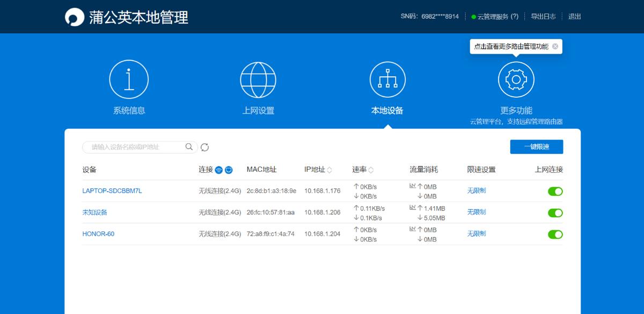Click the magnifier icon in the search box

pos(189,147)
